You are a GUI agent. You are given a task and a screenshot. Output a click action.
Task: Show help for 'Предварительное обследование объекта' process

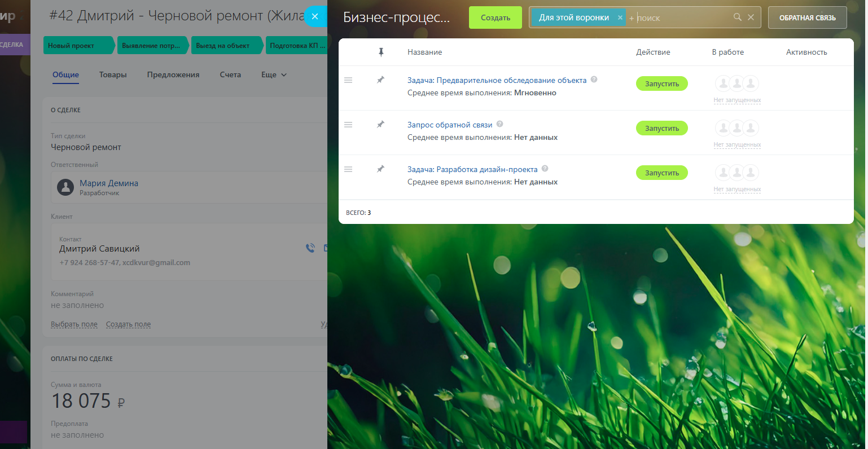[x=594, y=80]
